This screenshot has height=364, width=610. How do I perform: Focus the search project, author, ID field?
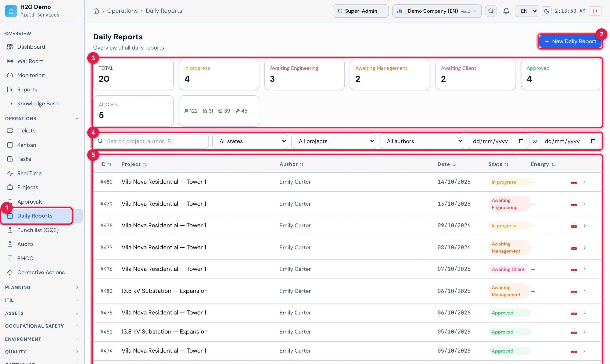pyautogui.click(x=151, y=141)
